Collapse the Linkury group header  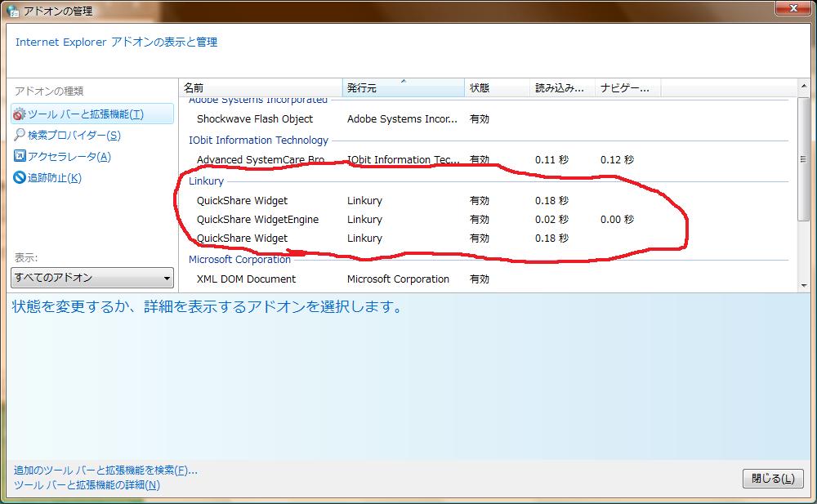206,181
